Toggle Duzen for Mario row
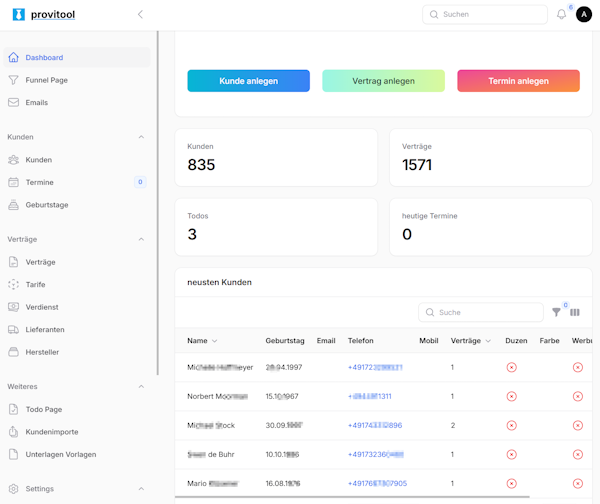The height and width of the screenshot is (504, 600). [x=512, y=483]
